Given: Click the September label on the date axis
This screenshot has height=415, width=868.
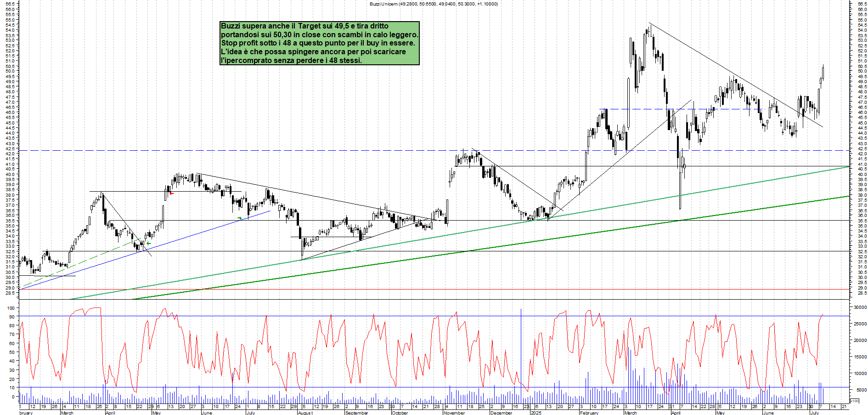Looking at the screenshot, I should 357,413.
